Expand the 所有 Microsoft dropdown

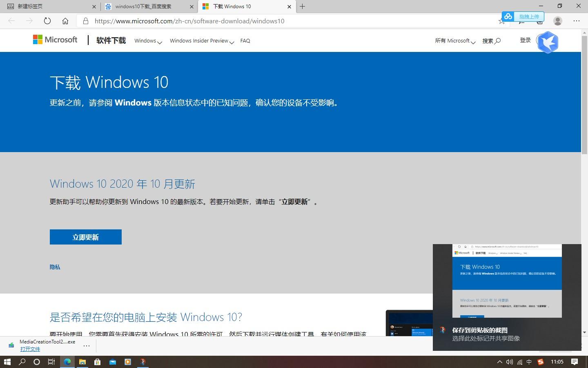tap(454, 41)
